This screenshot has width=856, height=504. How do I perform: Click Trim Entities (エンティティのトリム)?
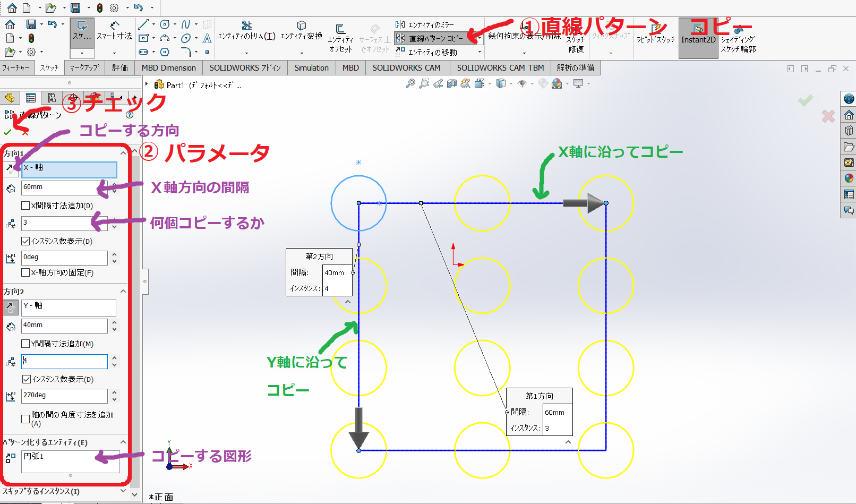click(x=246, y=30)
